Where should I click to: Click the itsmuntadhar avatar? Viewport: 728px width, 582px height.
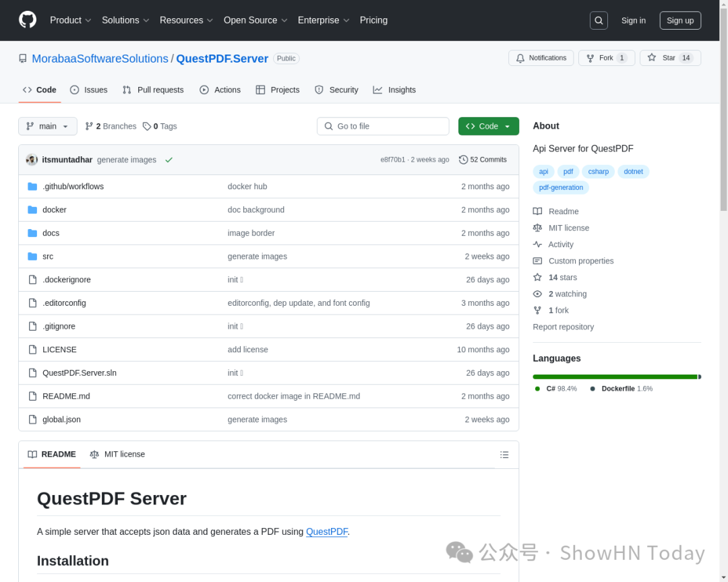click(x=32, y=160)
